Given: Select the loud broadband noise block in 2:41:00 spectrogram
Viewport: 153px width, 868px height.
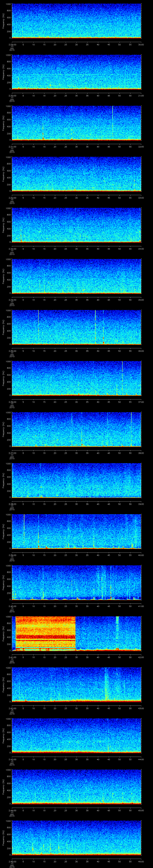Looking at the screenshot, I should [45, 633].
